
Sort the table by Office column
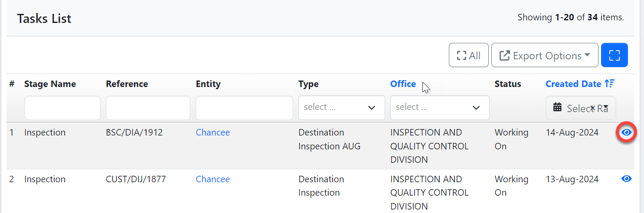[x=403, y=84]
